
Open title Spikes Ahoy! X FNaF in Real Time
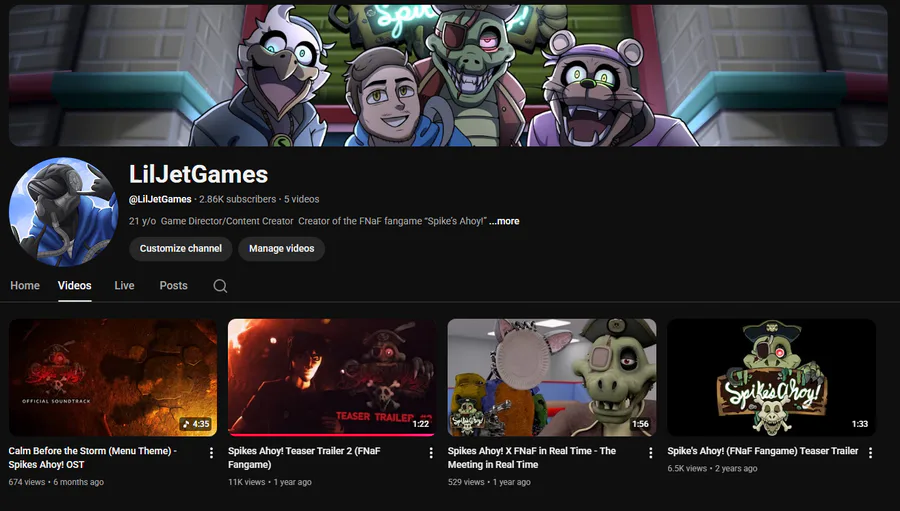tap(532, 458)
